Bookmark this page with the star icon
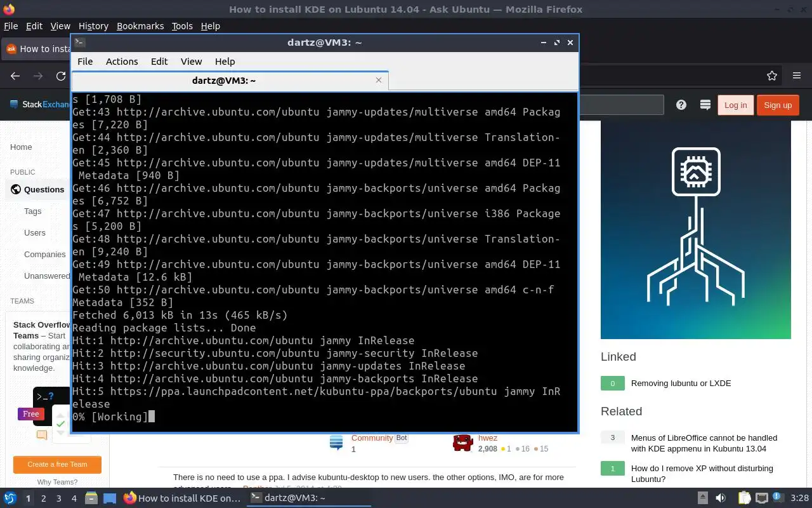 pyautogui.click(x=772, y=76)
